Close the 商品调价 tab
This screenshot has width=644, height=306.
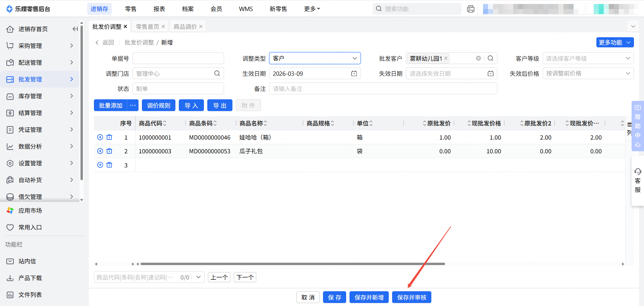(201, 27)
